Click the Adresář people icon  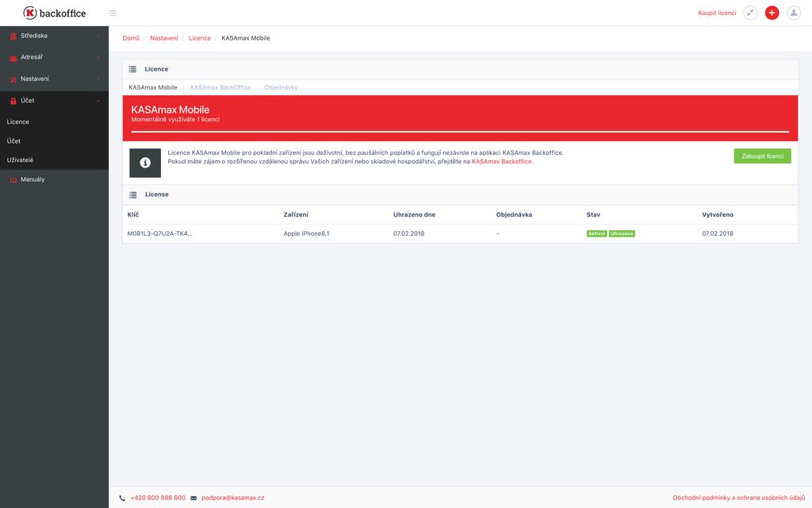[13, 57]
